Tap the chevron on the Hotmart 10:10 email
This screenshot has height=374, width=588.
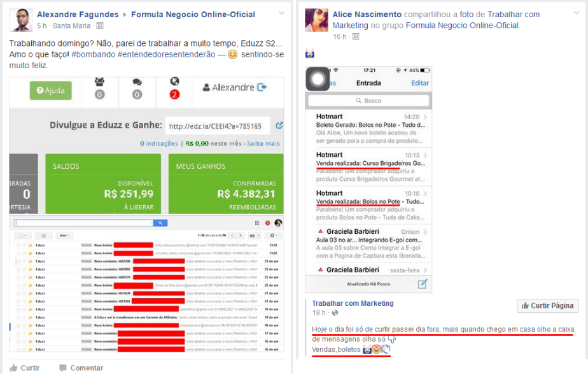pos(425,194)
